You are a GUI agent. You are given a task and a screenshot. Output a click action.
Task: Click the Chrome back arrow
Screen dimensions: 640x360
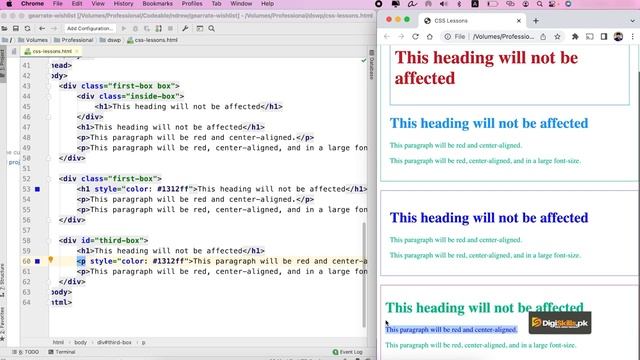coord(387,37)
